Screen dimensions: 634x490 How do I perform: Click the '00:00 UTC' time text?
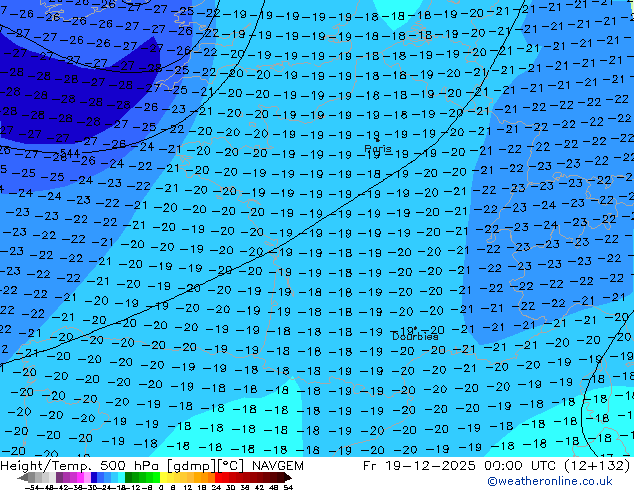click(519, 466)
